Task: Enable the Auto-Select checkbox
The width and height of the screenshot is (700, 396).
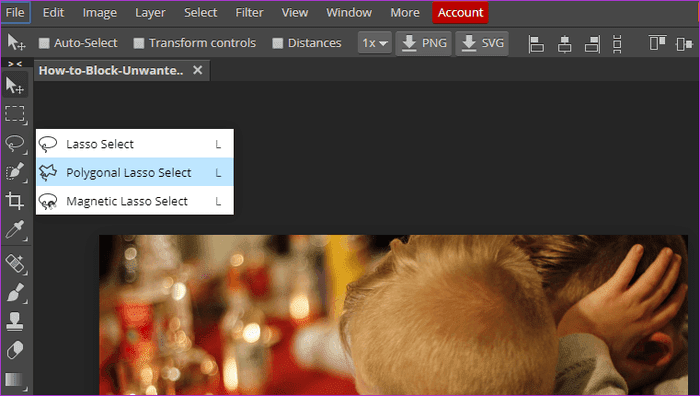Action: click(x=44, y=43)
